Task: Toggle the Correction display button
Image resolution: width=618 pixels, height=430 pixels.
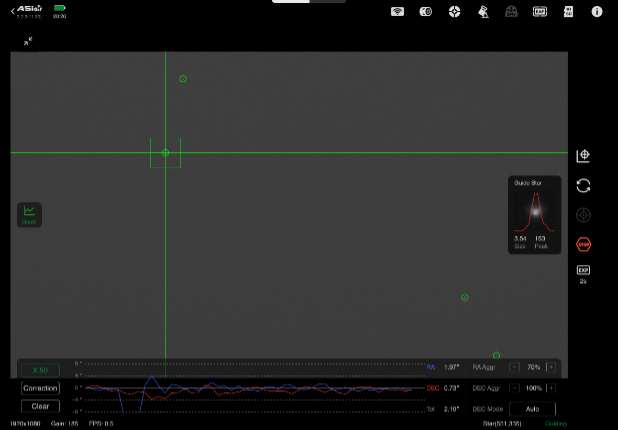Action: pyautogui.click(x=40, y=388)
